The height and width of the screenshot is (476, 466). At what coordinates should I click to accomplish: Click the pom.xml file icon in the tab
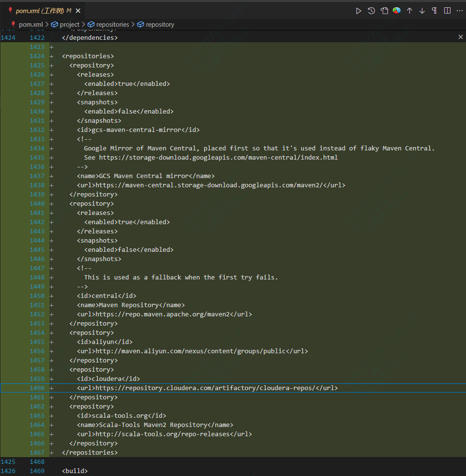10,11
